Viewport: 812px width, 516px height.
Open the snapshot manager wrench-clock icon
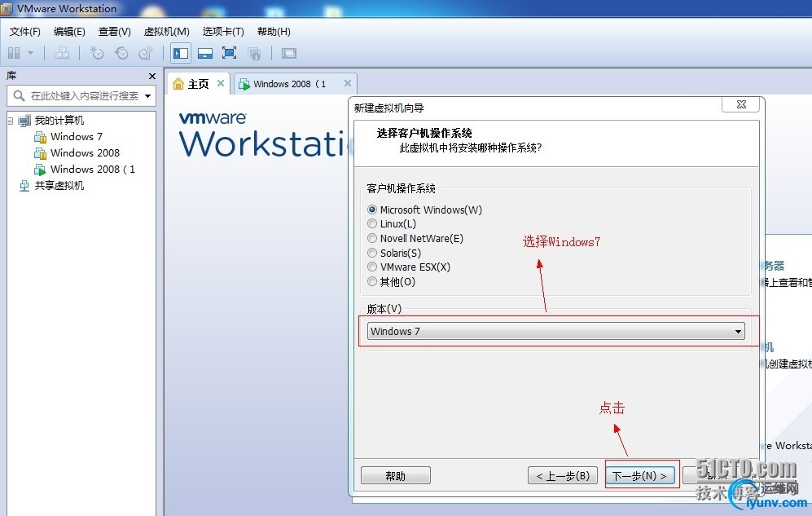point(146,53)
